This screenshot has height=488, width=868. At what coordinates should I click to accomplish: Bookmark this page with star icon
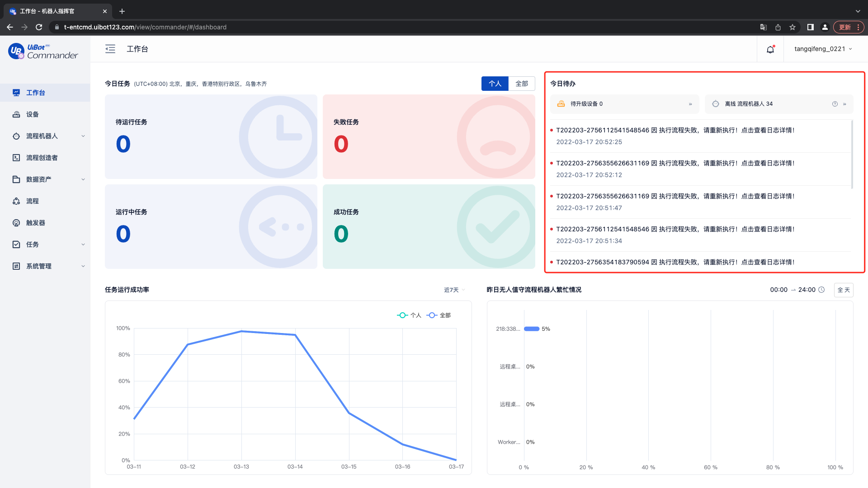[x=793, y=27]
